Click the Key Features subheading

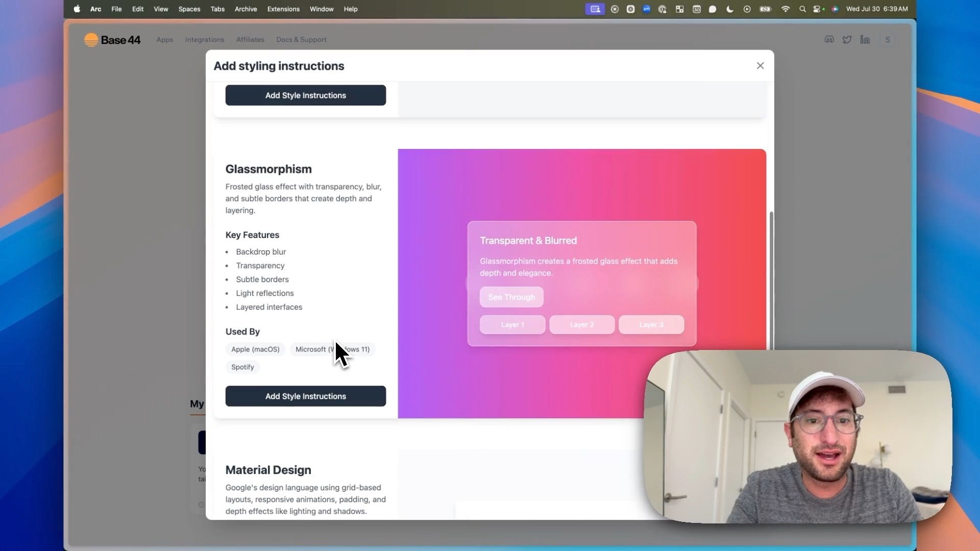[252, 235]
